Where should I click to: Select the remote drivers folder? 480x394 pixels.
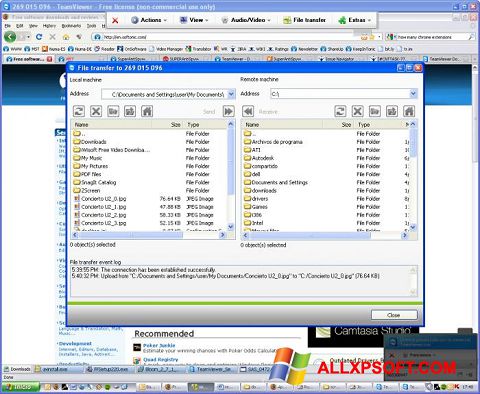coord(256,199)
